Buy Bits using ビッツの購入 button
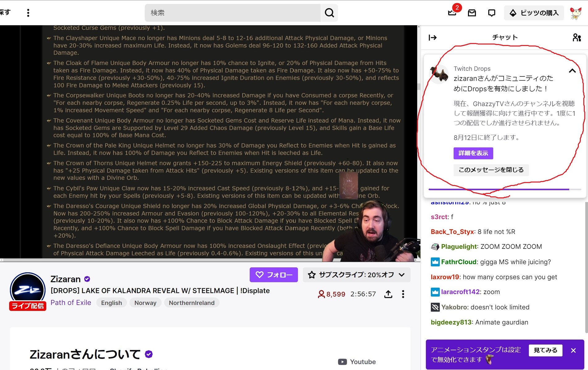 pos(534,13)
